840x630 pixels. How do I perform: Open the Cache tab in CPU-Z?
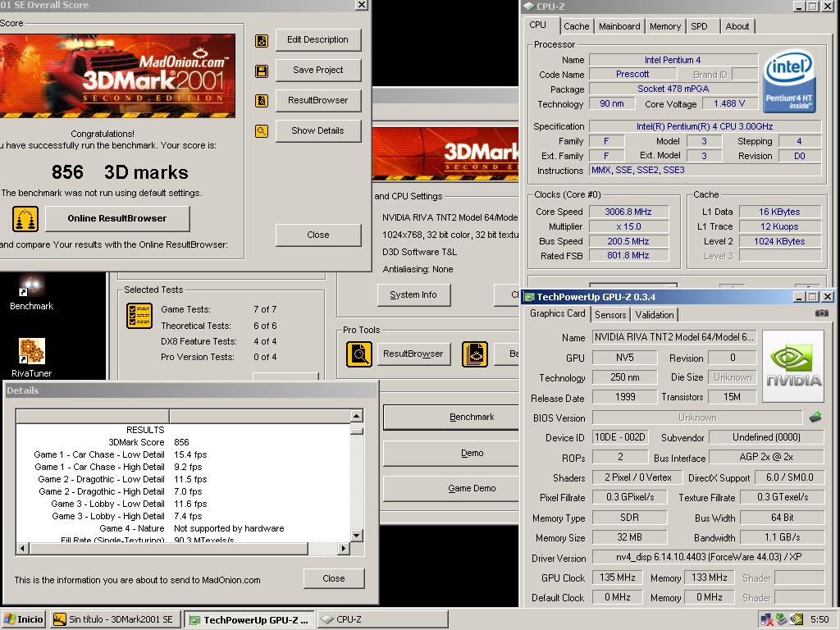pyautogui.click(x=576, y=26)
